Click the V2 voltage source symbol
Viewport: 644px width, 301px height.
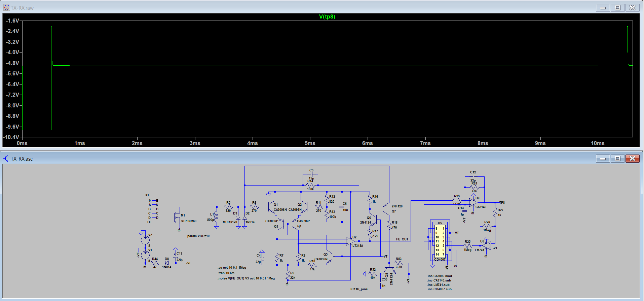145,240
